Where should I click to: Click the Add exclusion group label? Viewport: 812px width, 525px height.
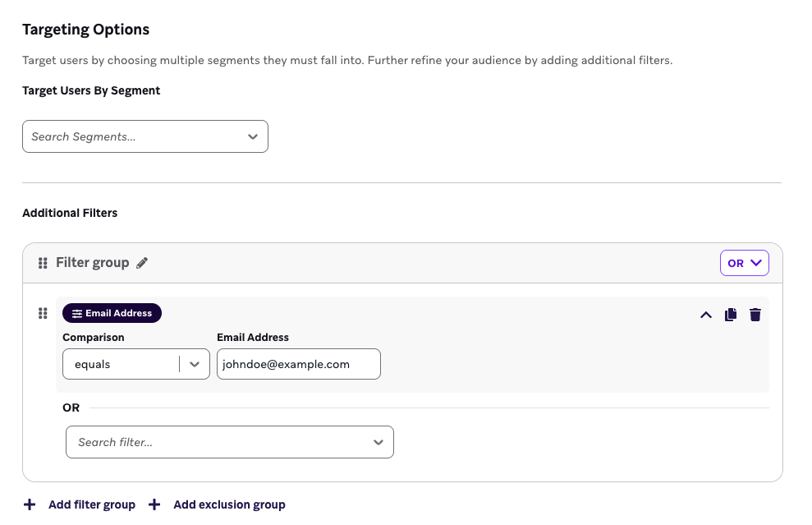coord(229,504)
